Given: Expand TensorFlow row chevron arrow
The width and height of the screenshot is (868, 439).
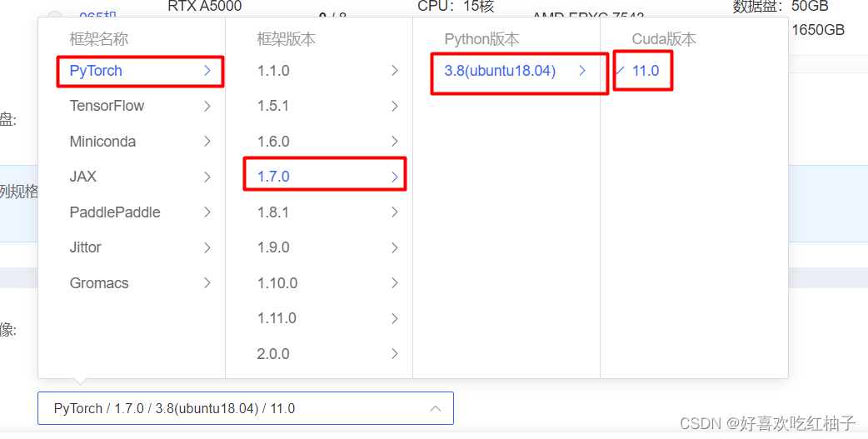Looking at the screenshot, I should click(207, 106).
